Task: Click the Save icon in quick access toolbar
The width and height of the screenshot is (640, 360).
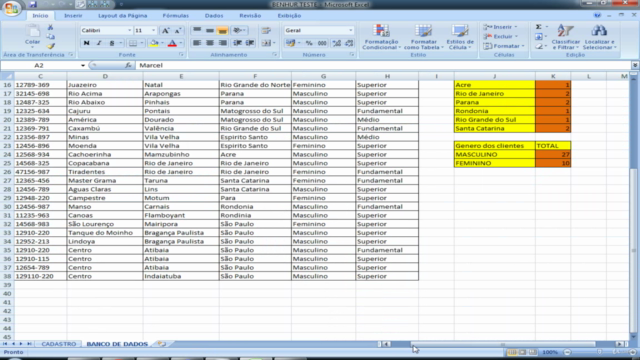Action: (33, 4)
